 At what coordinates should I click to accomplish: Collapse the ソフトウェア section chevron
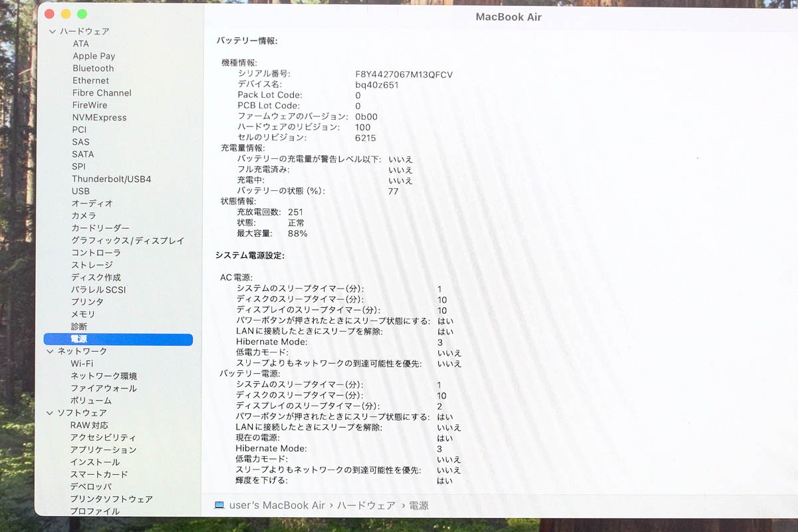click(x=50, y=413)
